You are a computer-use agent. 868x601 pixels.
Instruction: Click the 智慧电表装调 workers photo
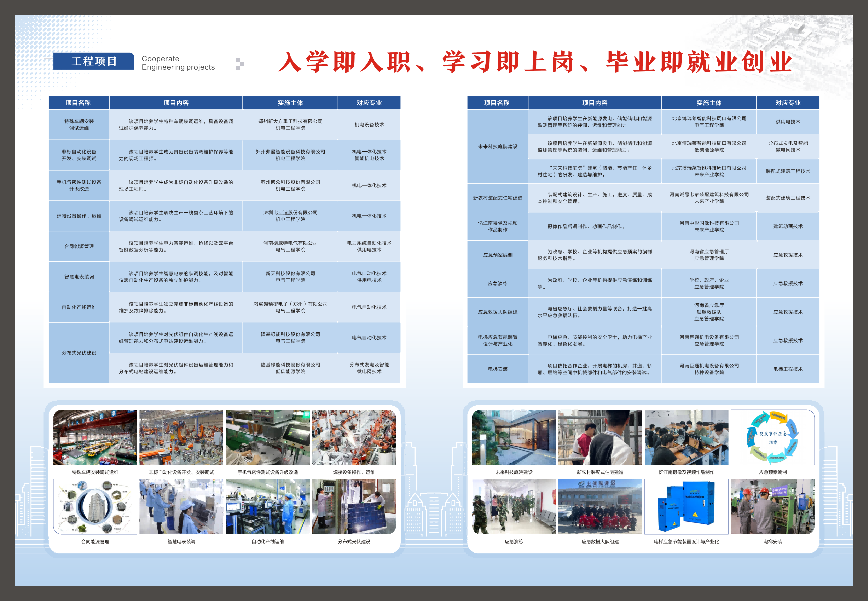(181, 507)
